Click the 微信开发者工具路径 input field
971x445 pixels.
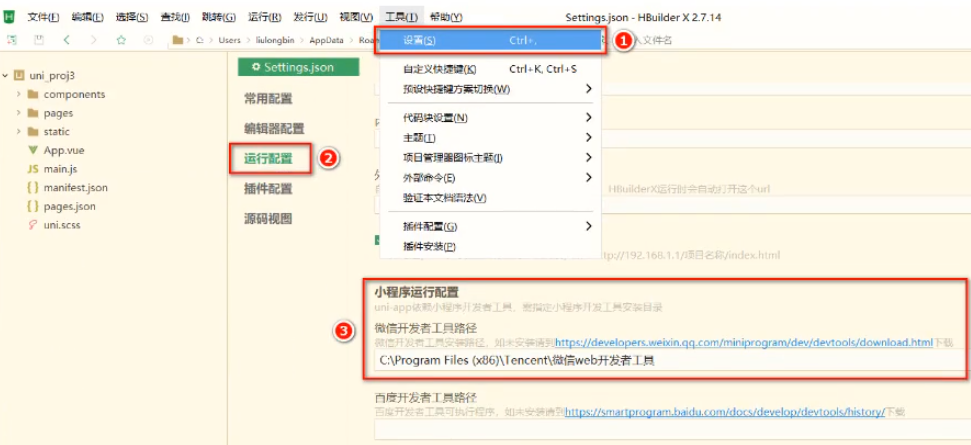pyautogui.click(x=671, y=361)
